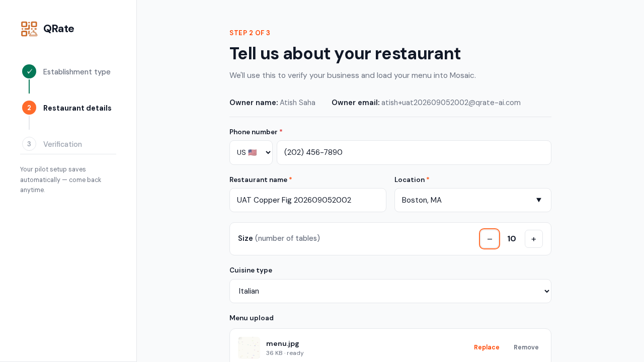Image resolution: width=644 pixels, height=362 pixels.
Task: Click the phone number input field
Action: 414,152
